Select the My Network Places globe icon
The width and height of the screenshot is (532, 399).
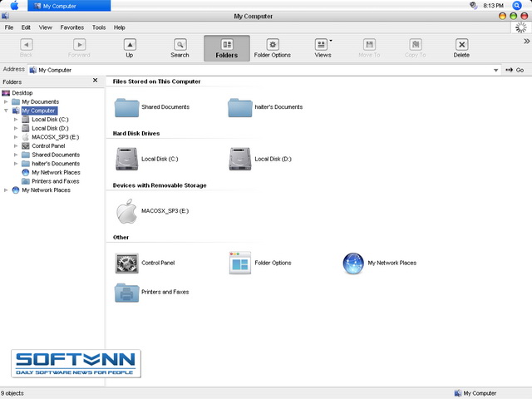pyautogui.click(x=353, y=263)
